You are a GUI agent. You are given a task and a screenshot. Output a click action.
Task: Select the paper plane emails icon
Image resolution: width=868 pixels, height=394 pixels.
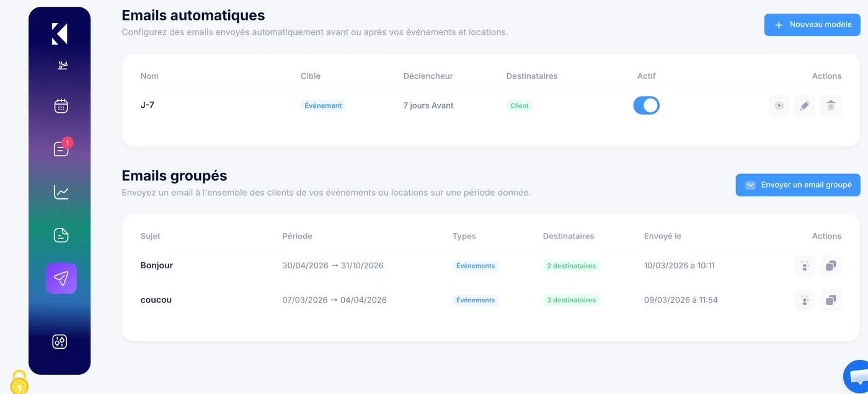pyautogui.click(x=61, y=278)
